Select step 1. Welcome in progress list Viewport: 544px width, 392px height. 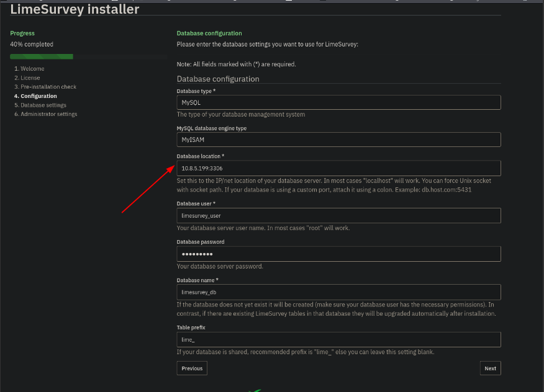[x=29, y=69]
